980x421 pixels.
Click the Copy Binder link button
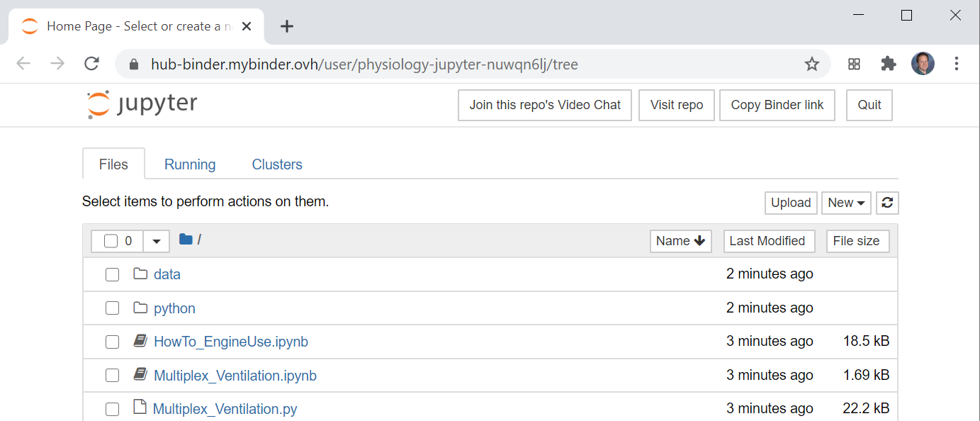(x=777, y=105)
